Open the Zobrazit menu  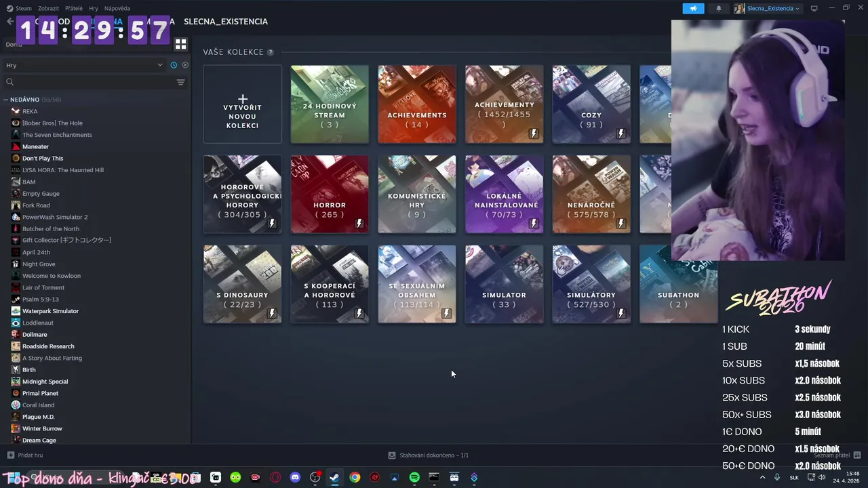pos(48,8)
